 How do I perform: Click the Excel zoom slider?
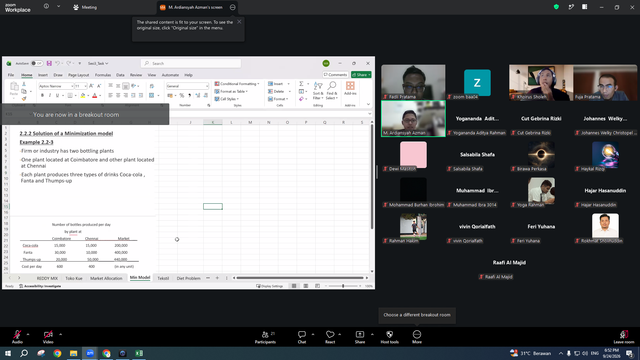[x=343, y=286]
